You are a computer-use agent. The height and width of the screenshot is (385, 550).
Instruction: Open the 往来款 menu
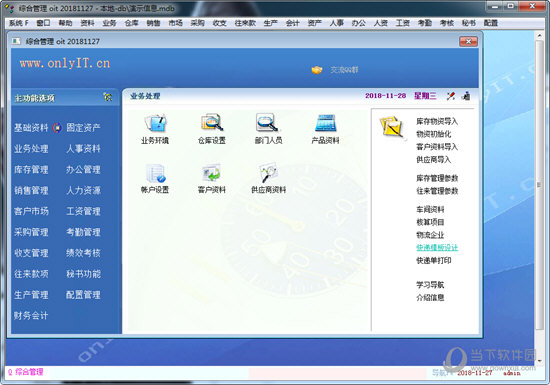(x=245, y=23)
